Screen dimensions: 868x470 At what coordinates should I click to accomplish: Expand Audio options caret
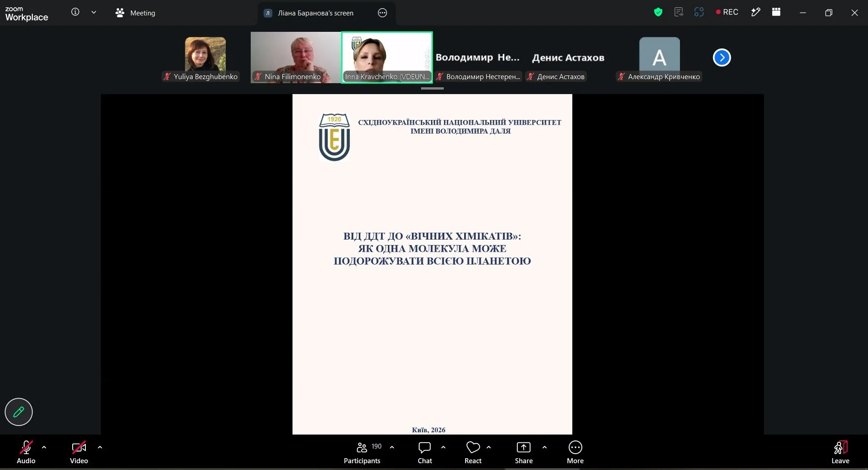[44, 447]
